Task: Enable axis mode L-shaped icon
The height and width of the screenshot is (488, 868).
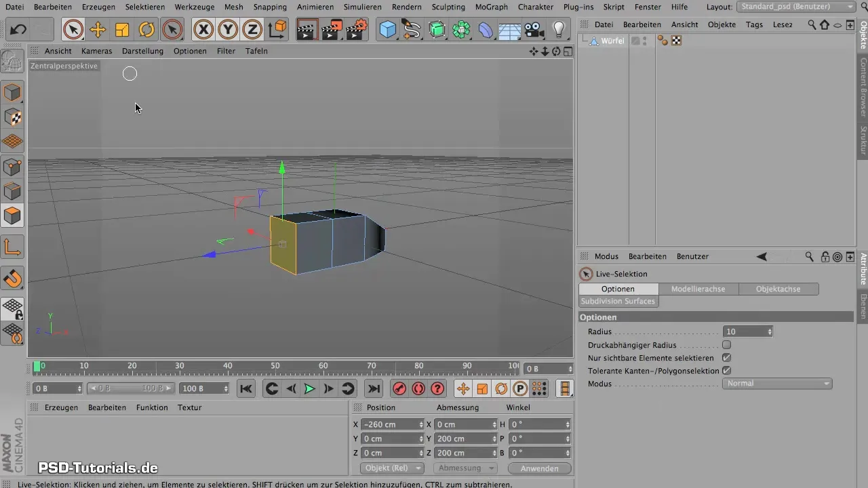Action: click(13, 247)
